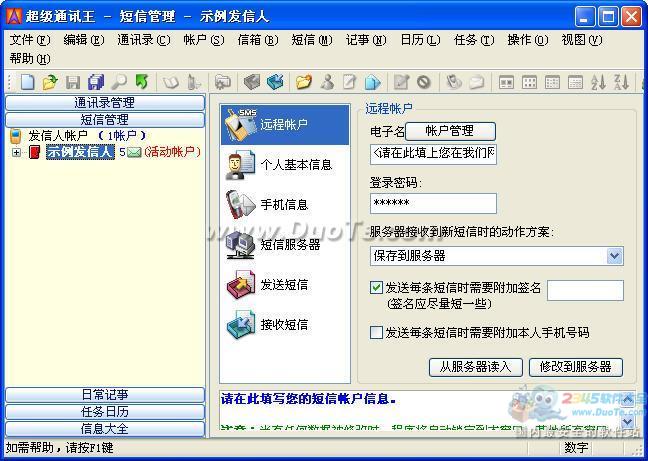
Task: Expand the 示例发信人 tree node
Action: [x=16, y=152]
